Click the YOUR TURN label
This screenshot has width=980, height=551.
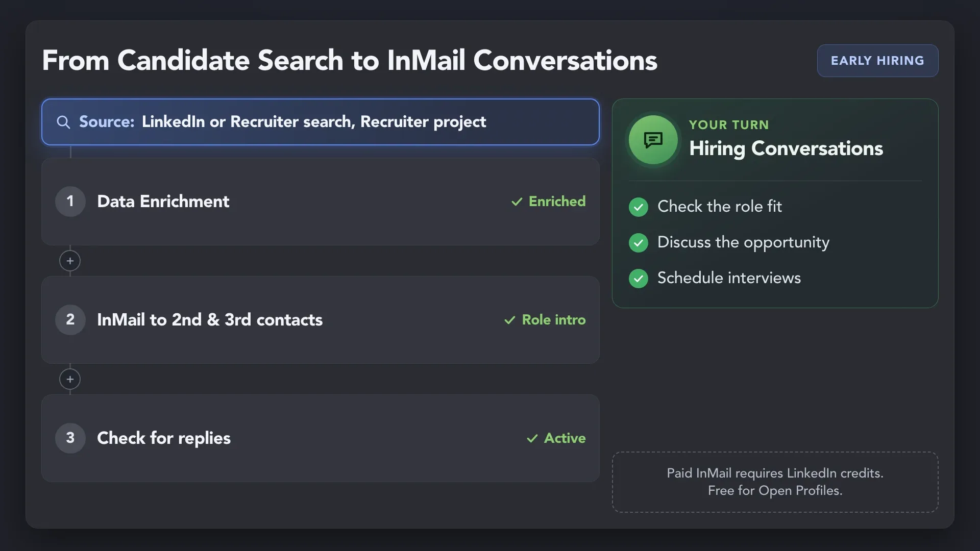coord(729,125)
